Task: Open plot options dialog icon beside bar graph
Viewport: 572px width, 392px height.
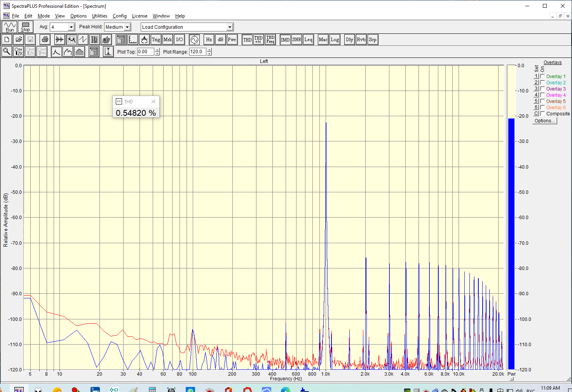Action: coord(94,52)
